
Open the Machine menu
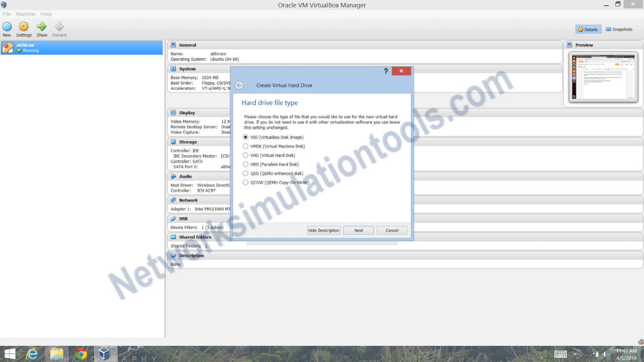pos(26,14)
